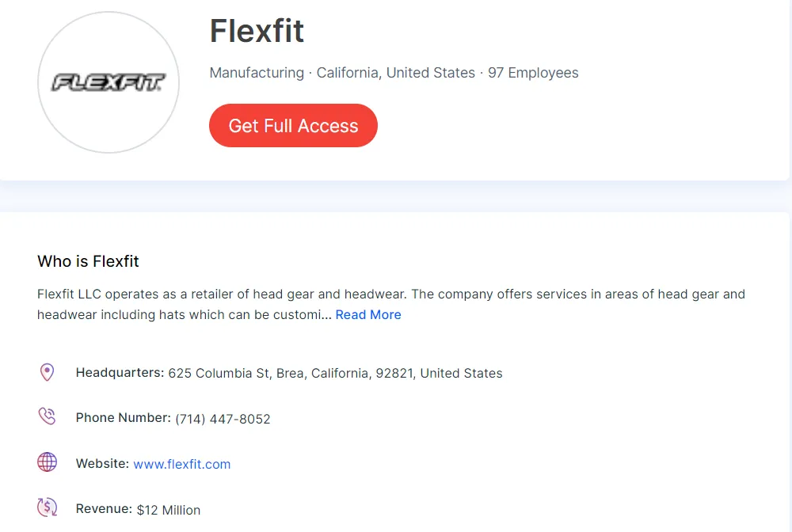This screenshot has height=532, width=792.
Task: Click the phone number (714) 447-8052
Action: coord(223,419)
